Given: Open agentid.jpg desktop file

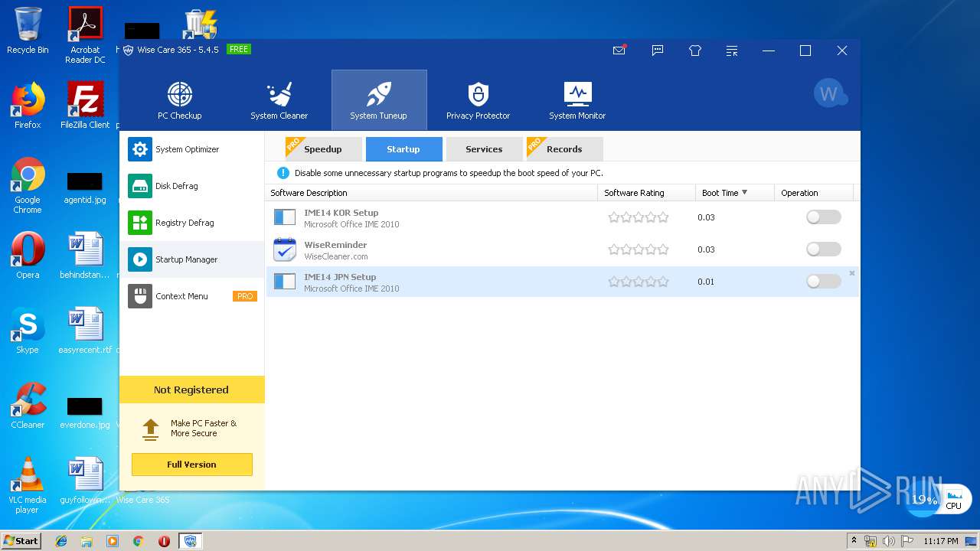Looking at the screenshot, I should [x=85, y=186].
